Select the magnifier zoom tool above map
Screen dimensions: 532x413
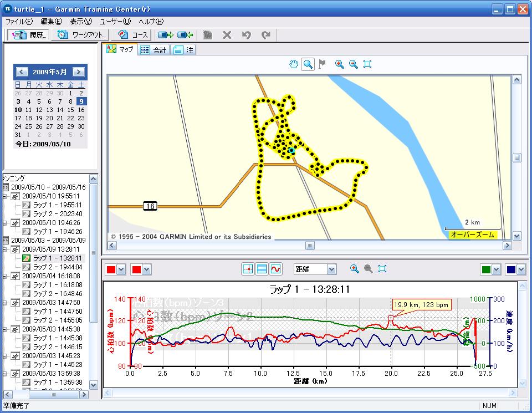click(x=308, y=64)
